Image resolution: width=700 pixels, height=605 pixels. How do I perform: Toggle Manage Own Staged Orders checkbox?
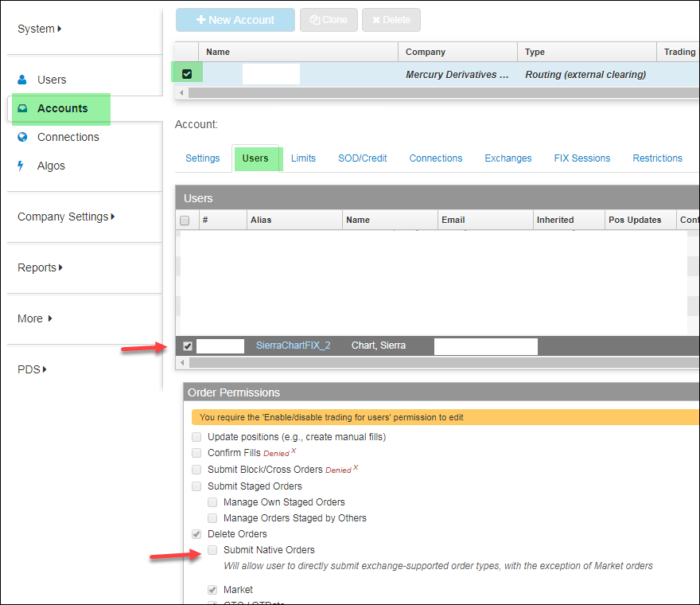[212, 502]
